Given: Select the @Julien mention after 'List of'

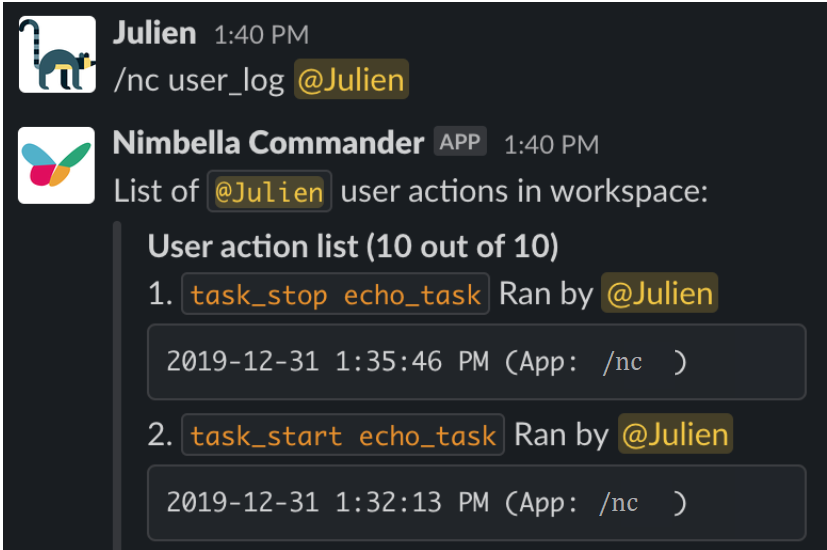Looking at the screenshot, I should [x=269, y=191].
